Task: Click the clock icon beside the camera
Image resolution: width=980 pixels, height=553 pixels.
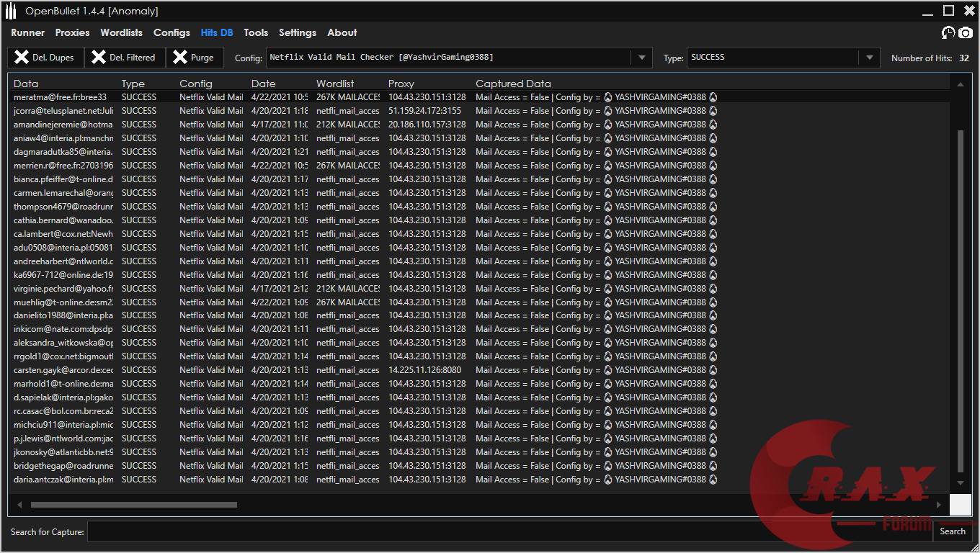Action: pyautogui.click(x=948, y=33)
